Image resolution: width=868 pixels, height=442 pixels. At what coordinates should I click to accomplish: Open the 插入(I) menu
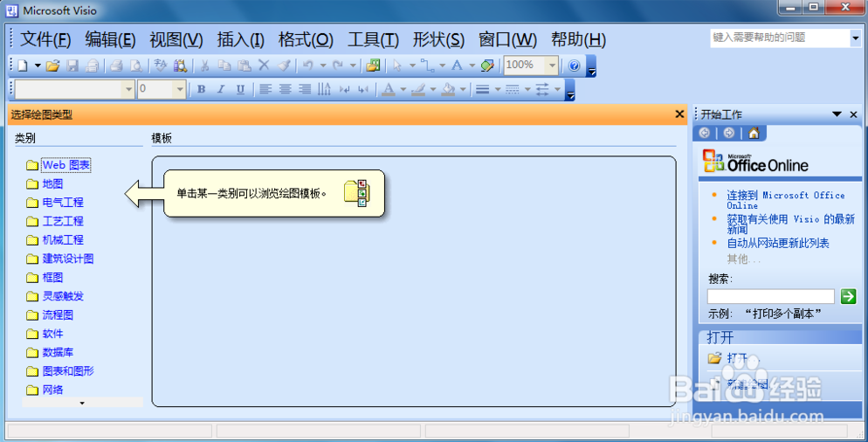[240, 39]
